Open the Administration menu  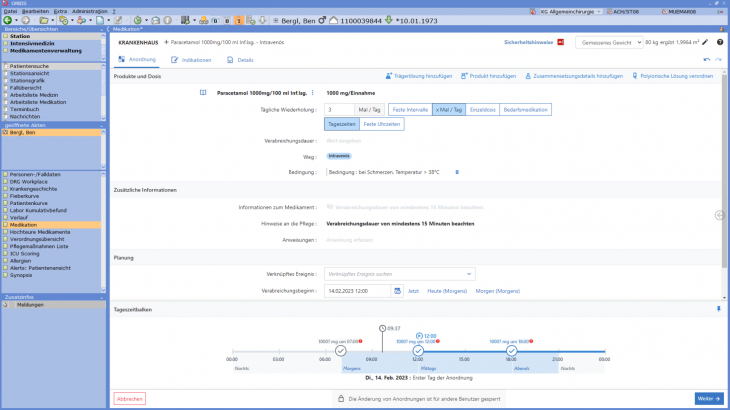click(91, 10)
